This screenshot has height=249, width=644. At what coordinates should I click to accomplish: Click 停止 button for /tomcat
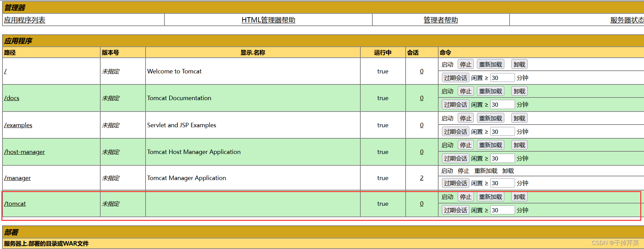466,197
